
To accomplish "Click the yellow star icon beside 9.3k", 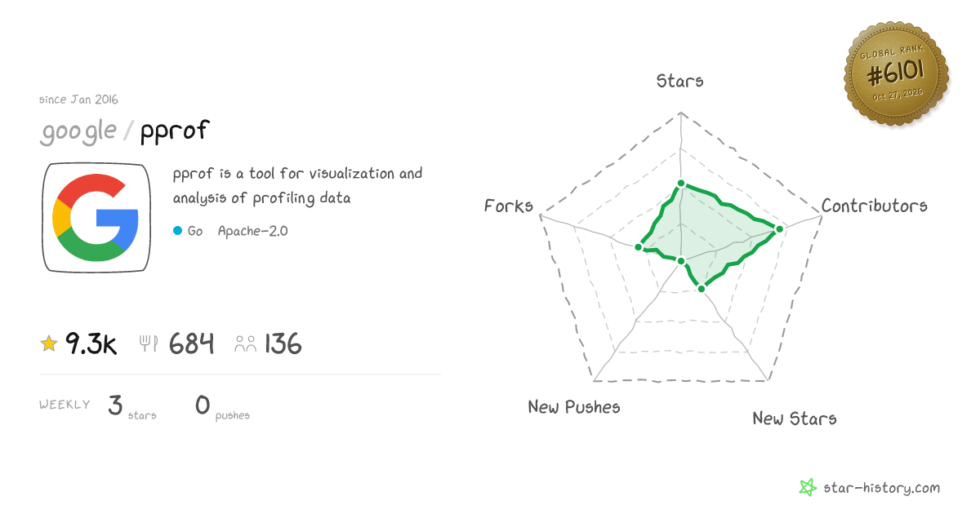I will [x=48, y=344].
